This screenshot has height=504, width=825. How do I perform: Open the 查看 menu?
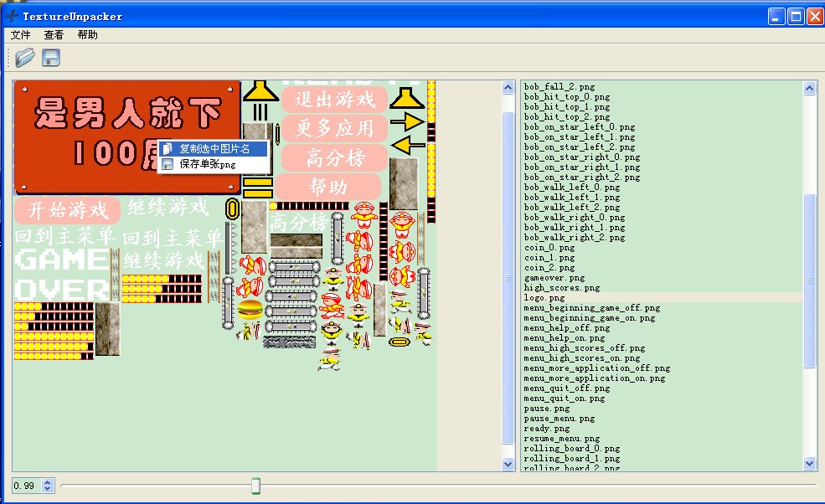(54, 34)
